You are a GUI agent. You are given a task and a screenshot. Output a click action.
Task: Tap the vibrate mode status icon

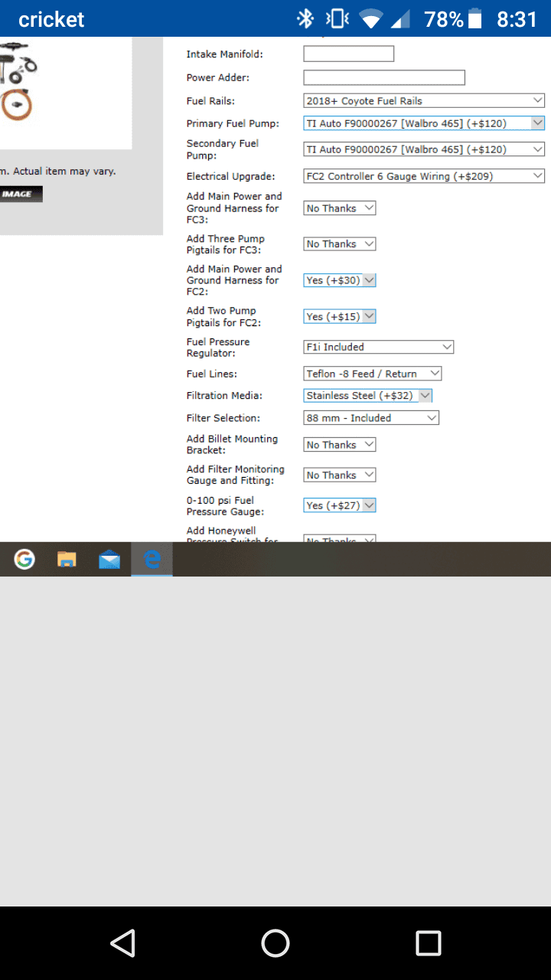[337, 18]
